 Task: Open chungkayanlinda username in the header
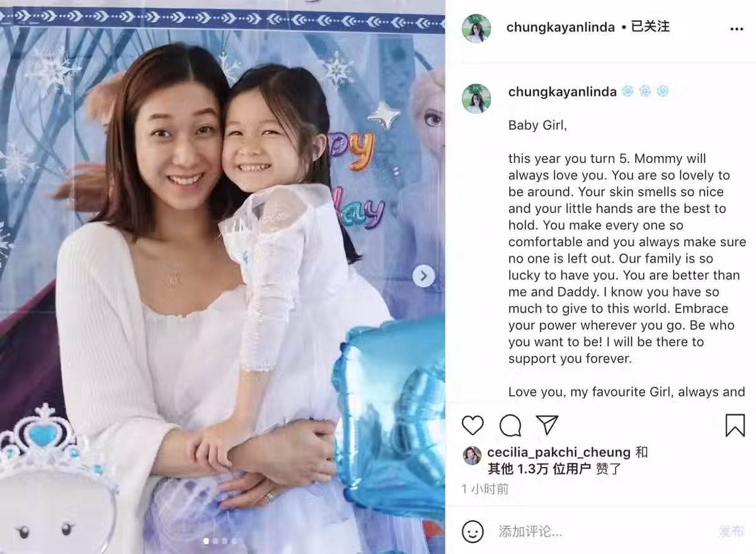[561, 27]
